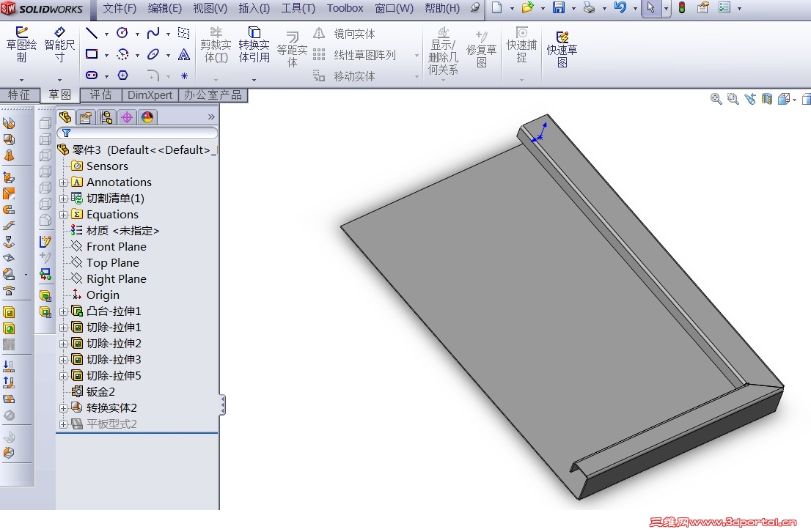This screenshot has width=811, height=532.
Task: Expand the 切除-拉伸5 feature
Action: (63, 376)
